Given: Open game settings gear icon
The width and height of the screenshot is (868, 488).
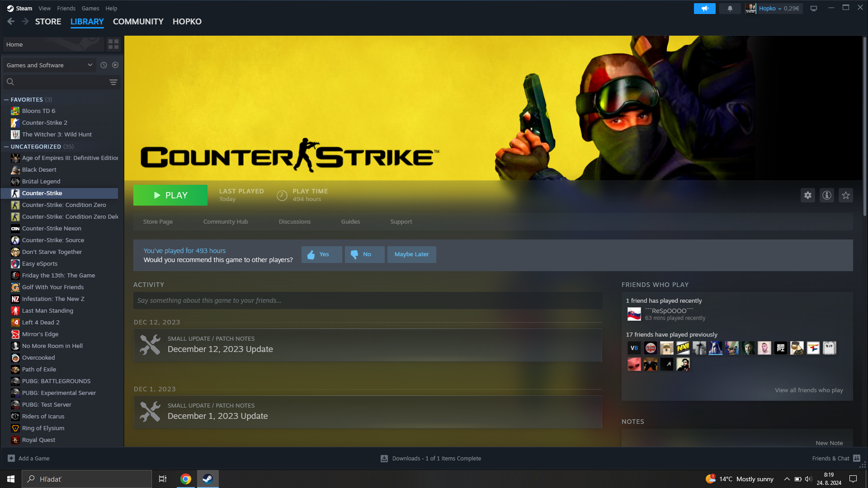Looking at the screenshot, I should (x=808, y=195).
